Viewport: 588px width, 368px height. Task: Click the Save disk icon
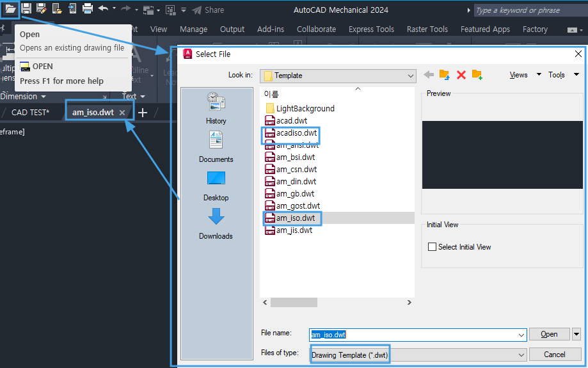coord(26,8)
